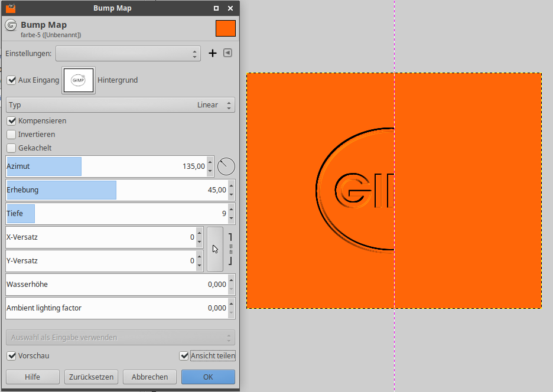
Task: Uncheck the Kompensieren option
Action: (x=11, y=120)
